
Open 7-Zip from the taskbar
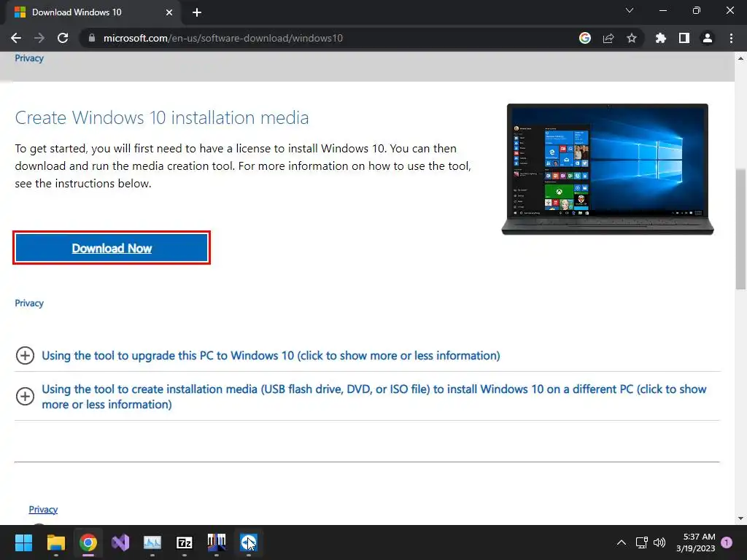[185, 542]
